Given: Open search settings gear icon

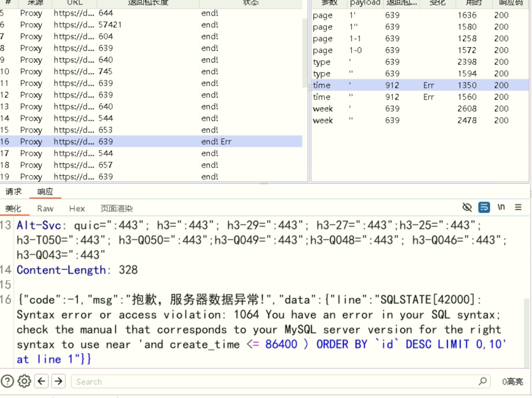Looking at the screenshot, I should point(24,381).
